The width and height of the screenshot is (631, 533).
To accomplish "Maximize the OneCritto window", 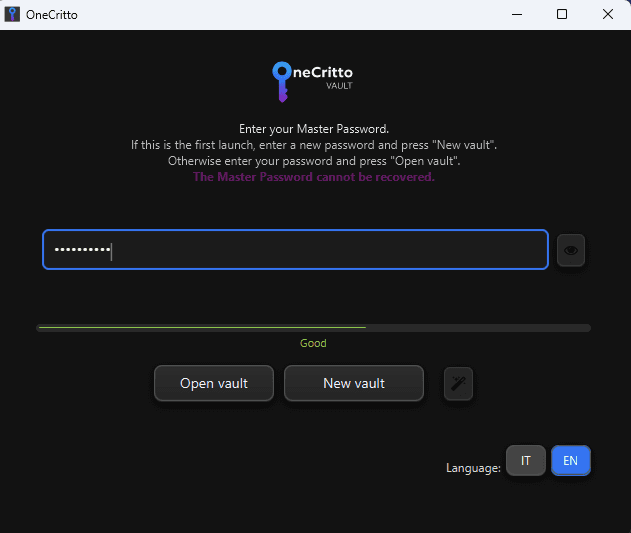I will coord(562,14).
